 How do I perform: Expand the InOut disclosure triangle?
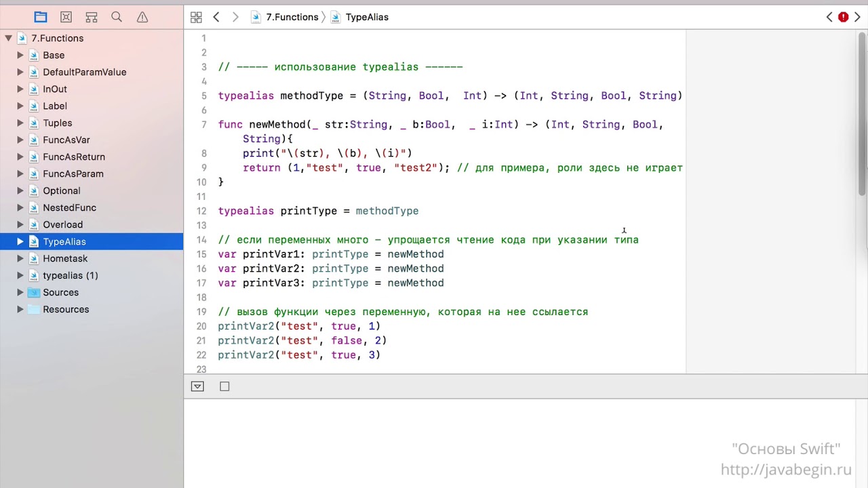pyautogui.click(x=20, y=89)
